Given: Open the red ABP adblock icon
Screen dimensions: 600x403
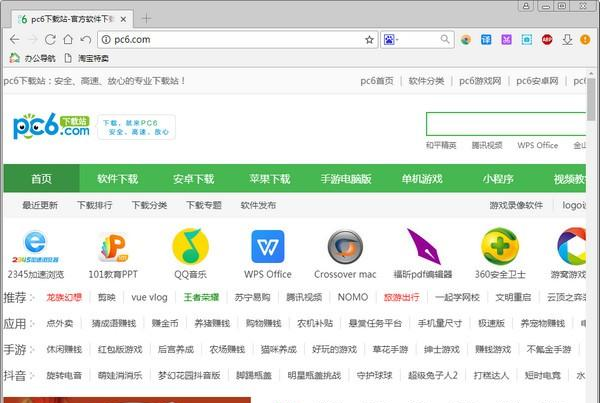Looking at the screenshot, I should point(547,39).
